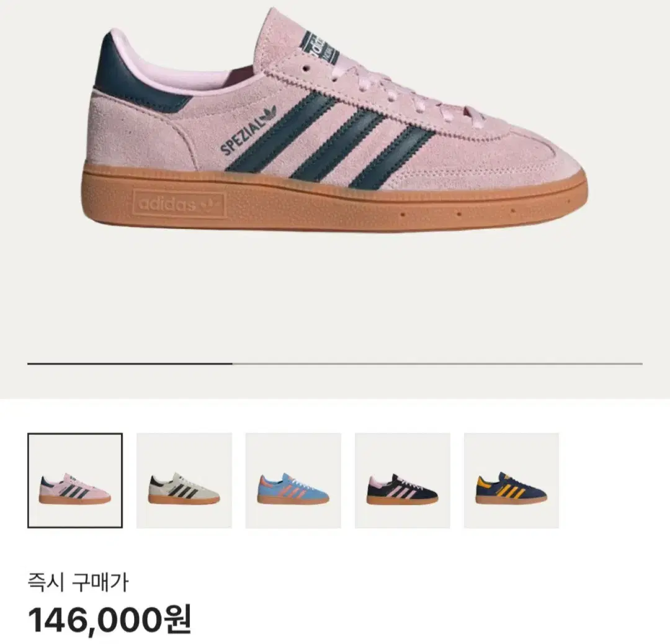This screenshot has width=670, height=644.
Task: Tap the 즉시 구매가 label
Action: click(x=78, y=583)
